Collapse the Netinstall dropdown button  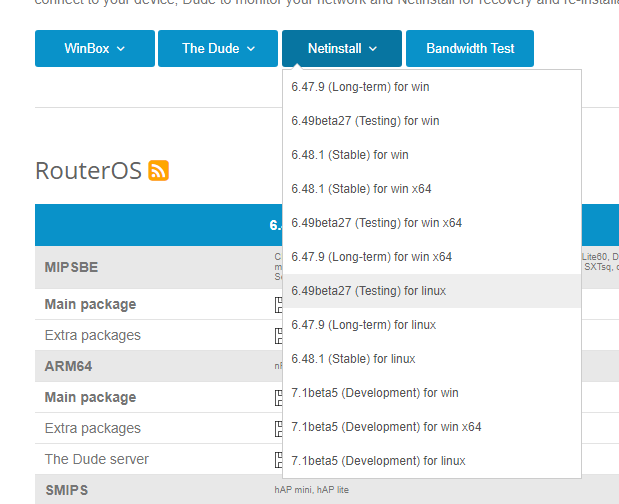342,49
